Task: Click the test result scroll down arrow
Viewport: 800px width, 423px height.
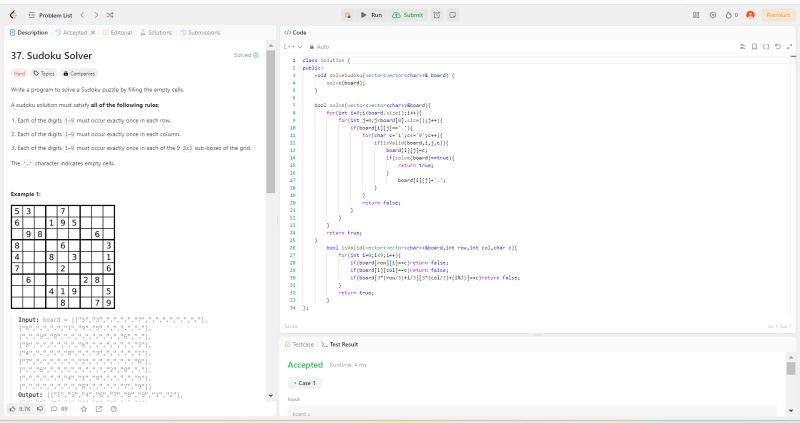Action: pyautogui.click(x=791, y=410)
